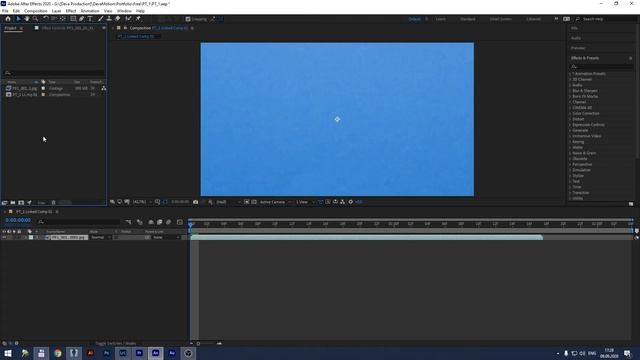Open the 1 View layout dropdown
Image resolution: width=640 pixels, height=360 pixels.
(305, 202)
